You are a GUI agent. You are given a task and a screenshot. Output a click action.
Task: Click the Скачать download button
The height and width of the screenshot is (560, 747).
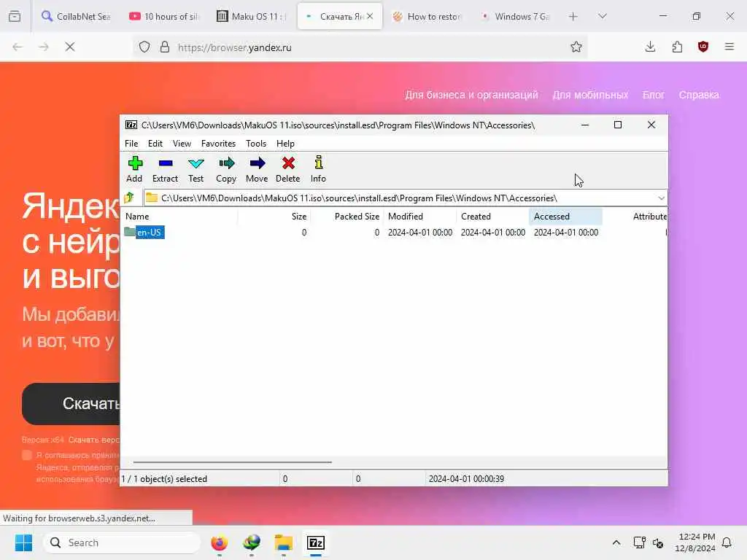coord(71,404)
